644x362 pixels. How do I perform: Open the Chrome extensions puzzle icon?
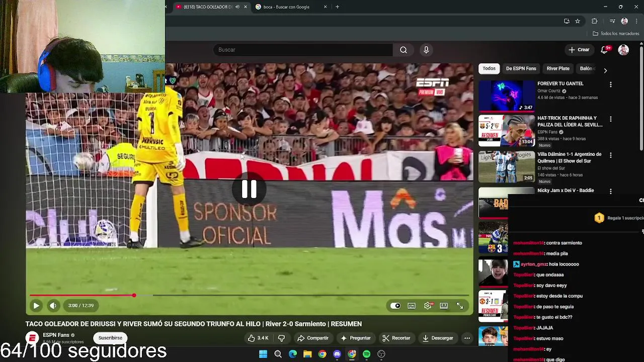coord(594,21)
